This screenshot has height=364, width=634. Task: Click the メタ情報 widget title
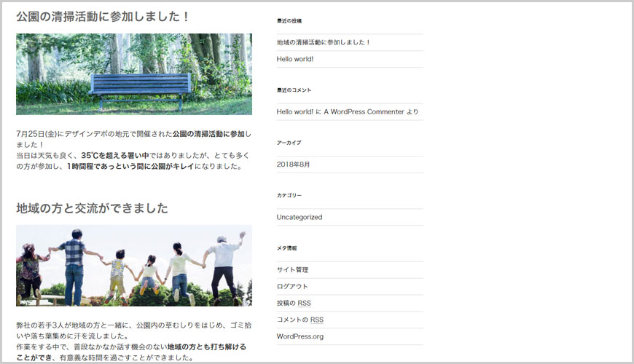[286, 248]
